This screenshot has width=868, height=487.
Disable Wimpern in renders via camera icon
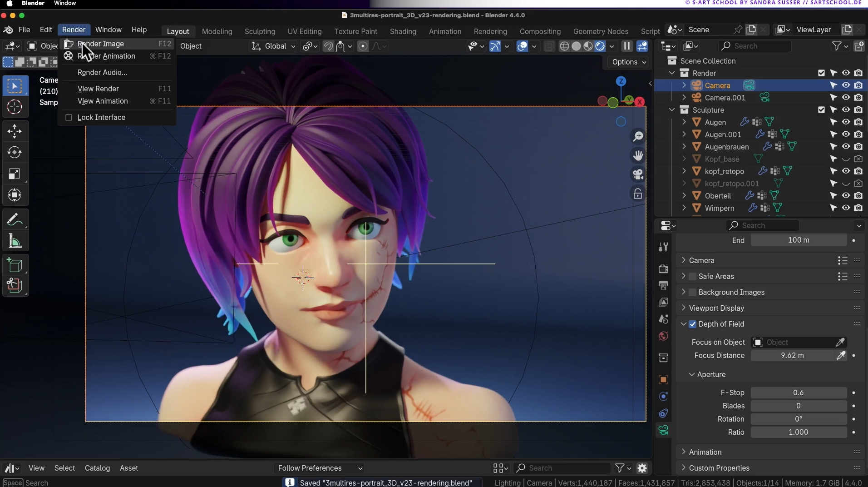[x=858, y=208]
